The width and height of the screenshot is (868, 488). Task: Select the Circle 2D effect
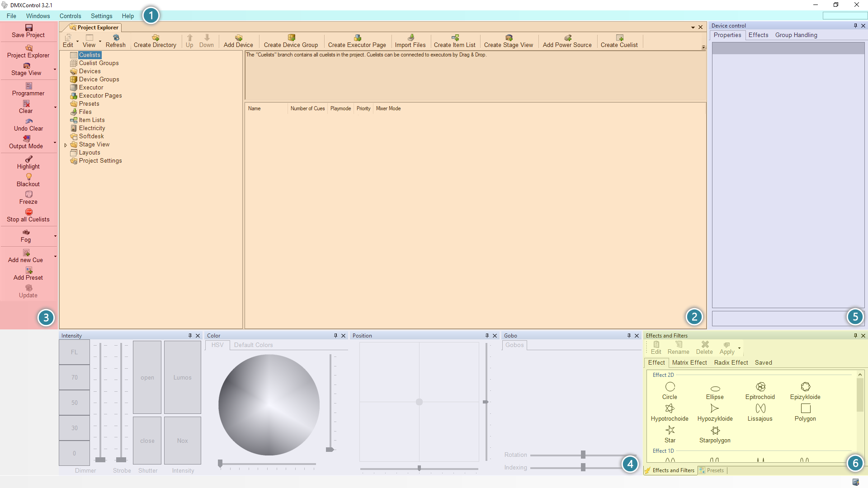670,387
